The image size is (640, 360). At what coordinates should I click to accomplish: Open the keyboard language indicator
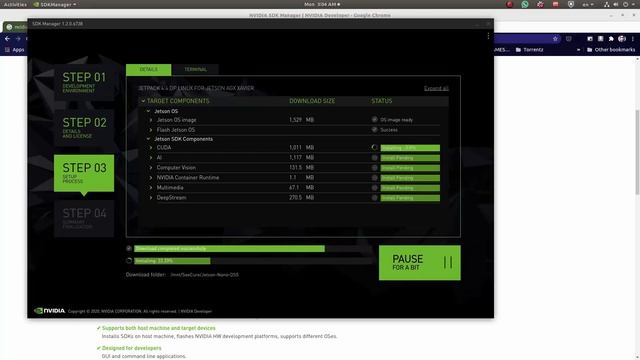click(x=588, y=4)
